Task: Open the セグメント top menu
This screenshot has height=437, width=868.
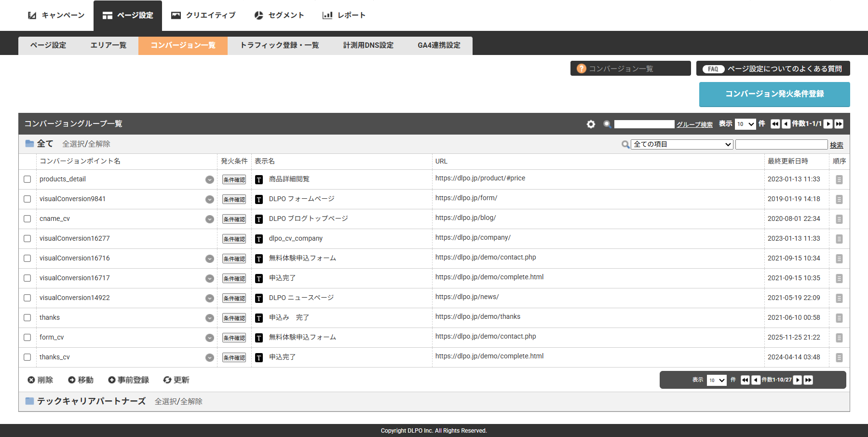Action: pyautogui.click(x=279, y=15)
